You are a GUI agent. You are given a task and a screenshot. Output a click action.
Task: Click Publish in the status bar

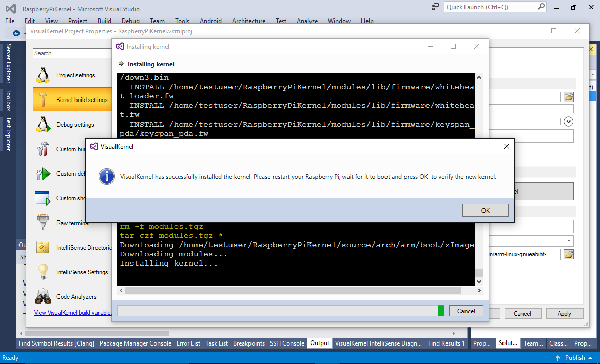pyautogui.click(x=575, y=358)
